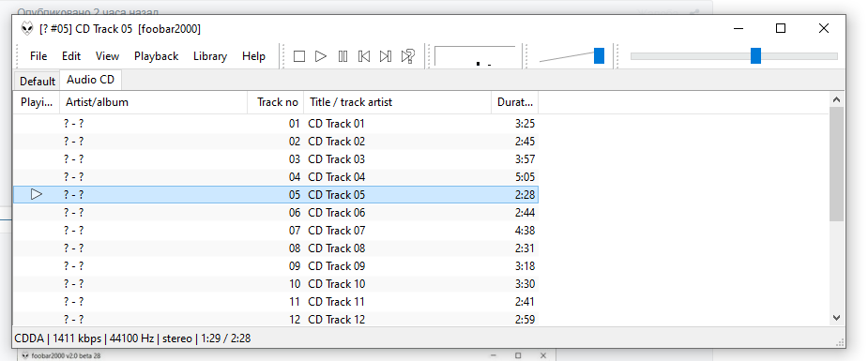Select CD Track 08 row
The image size is (868, 361).
(276, 248)
